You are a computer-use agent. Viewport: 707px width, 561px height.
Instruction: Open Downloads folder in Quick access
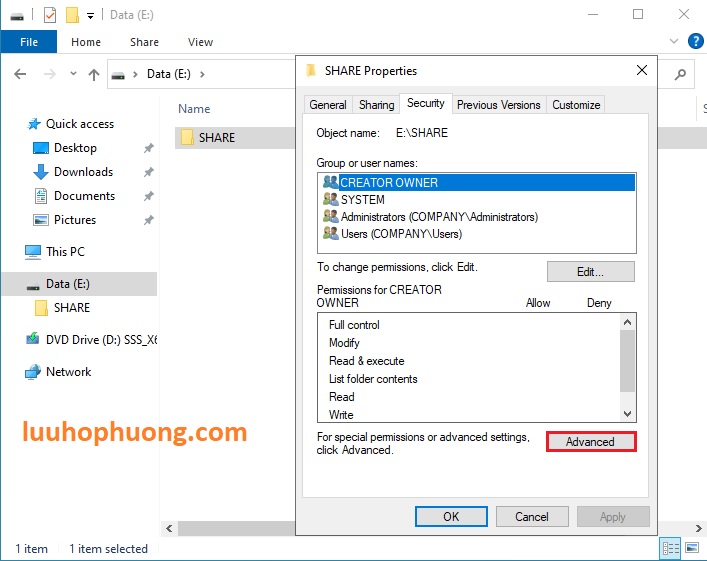pos(83,172)
